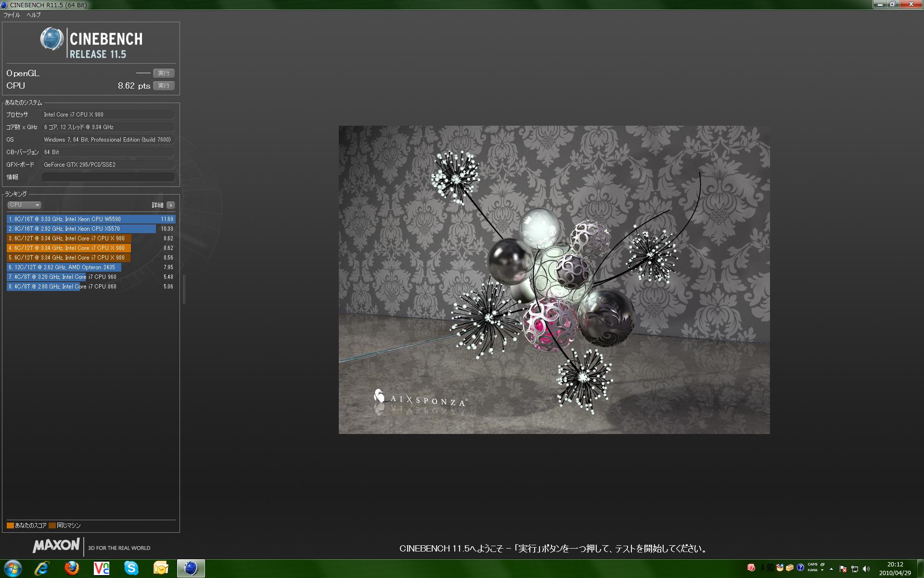Viewport: 924px width, 578px height.
Task: Click the VNC viewer taskbar icon
Action: pos(102,568)
